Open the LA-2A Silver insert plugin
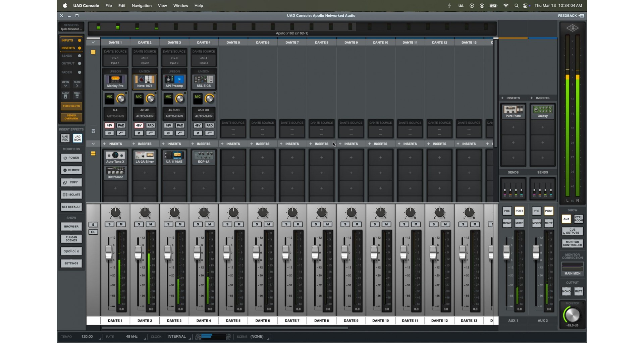The image size is (644, 343). point(145,157)
